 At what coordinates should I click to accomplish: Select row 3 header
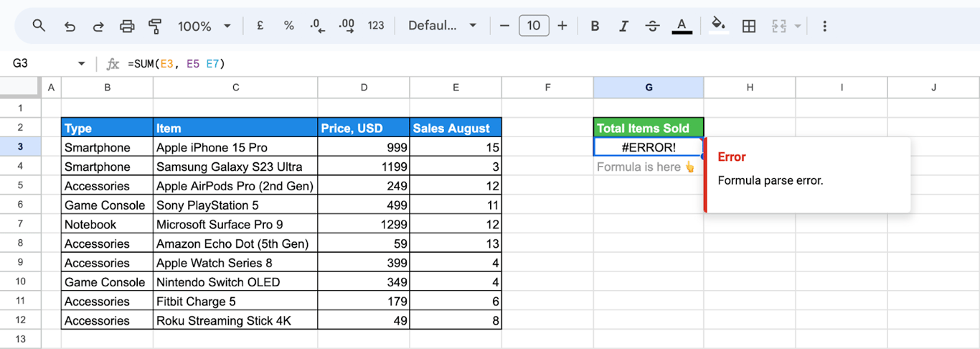point(20,146)
